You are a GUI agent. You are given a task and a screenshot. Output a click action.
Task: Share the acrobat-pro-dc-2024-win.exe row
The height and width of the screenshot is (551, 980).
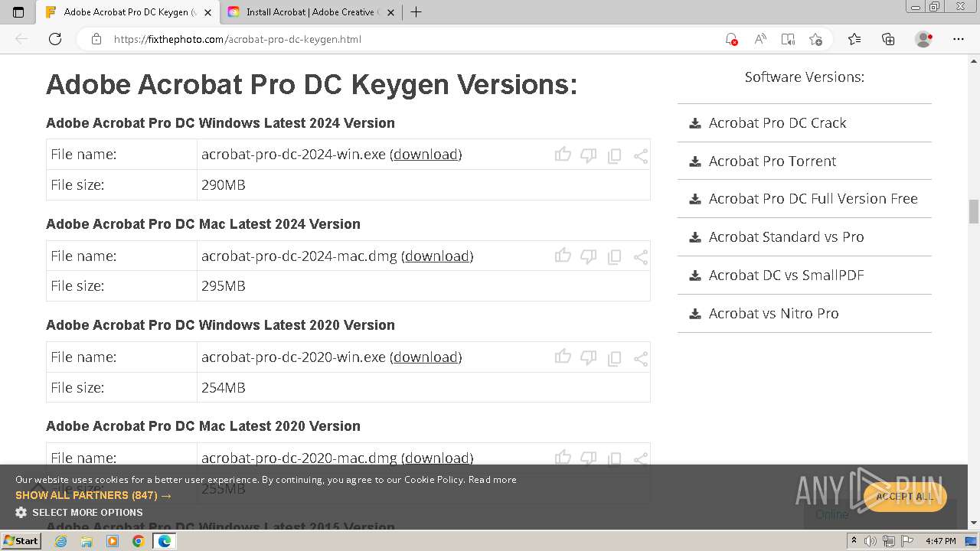(x=641, y=156)
